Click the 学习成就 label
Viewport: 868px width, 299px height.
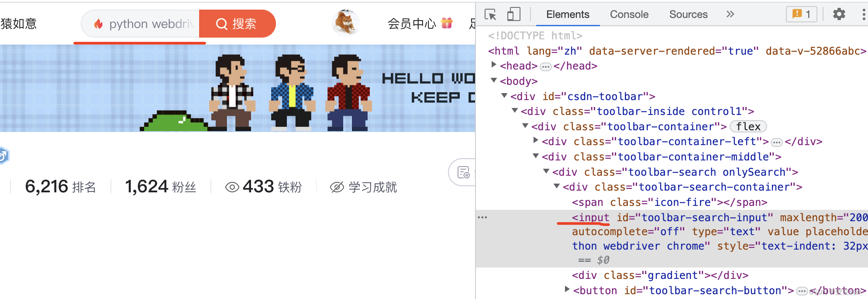pyautogui.click(x=372, y=187)
